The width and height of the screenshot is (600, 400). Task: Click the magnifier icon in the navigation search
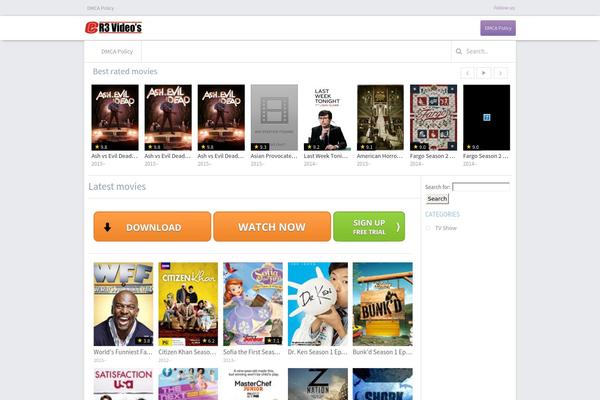pos(459,51)
